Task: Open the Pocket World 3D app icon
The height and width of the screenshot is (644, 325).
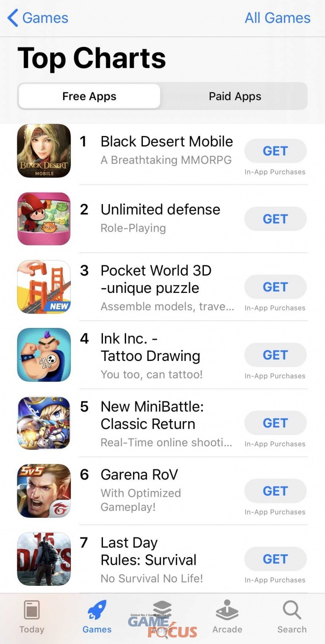Action: tap(44, 286)
